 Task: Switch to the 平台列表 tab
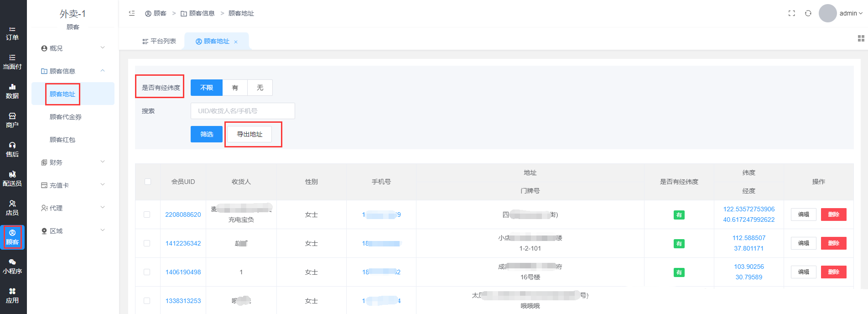(x=159, y=41)
